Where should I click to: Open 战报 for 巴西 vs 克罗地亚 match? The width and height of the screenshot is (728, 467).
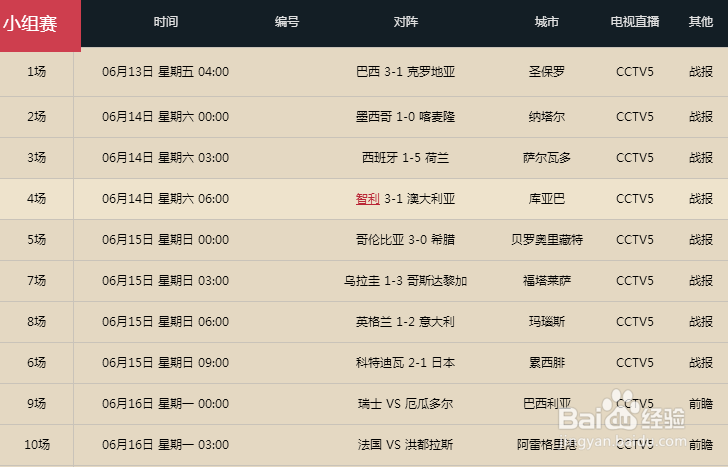(x=701, y=71)
